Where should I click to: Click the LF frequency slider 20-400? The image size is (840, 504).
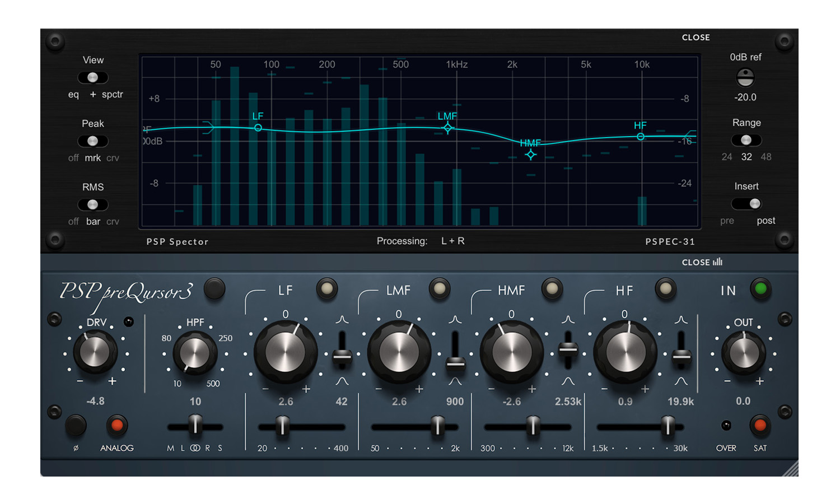pyautogui.click(x=301, y=427)
